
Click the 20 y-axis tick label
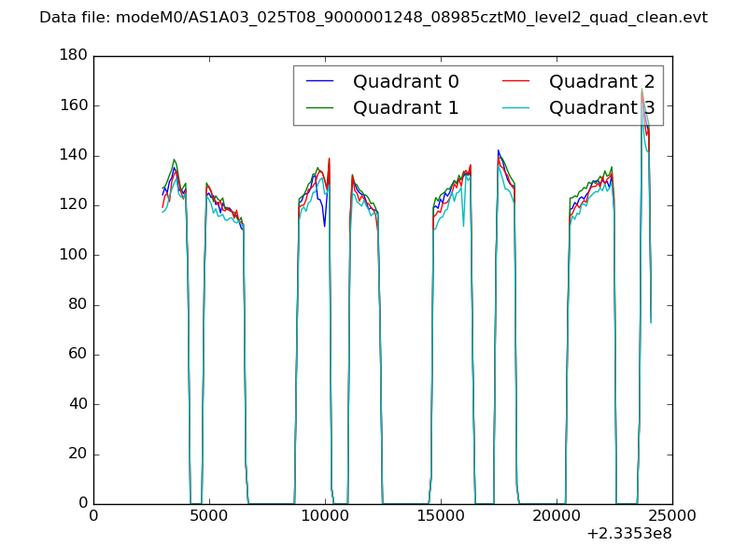pos(78,455)
